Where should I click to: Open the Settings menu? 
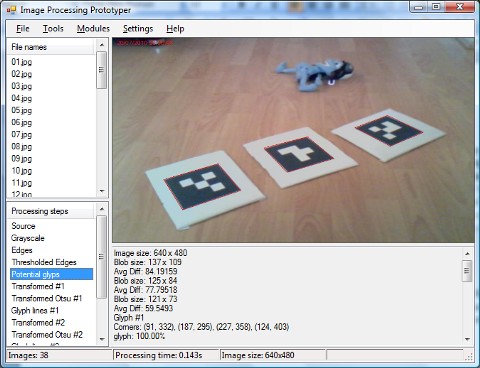click(x=138, y=29)
